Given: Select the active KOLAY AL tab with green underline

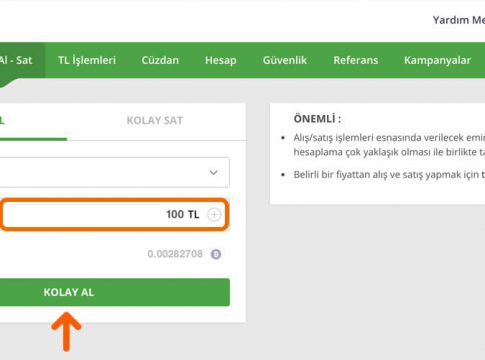Looking at the screenshot, I should coord(33,122).
